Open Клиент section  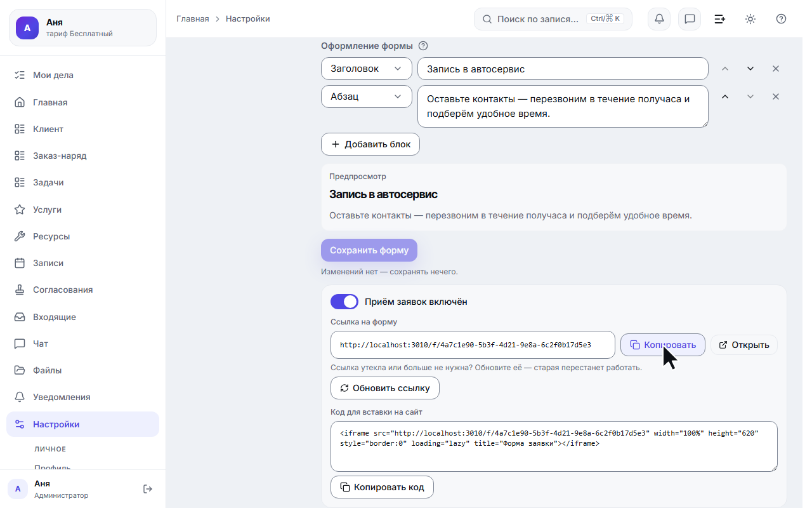pos(82,129)
